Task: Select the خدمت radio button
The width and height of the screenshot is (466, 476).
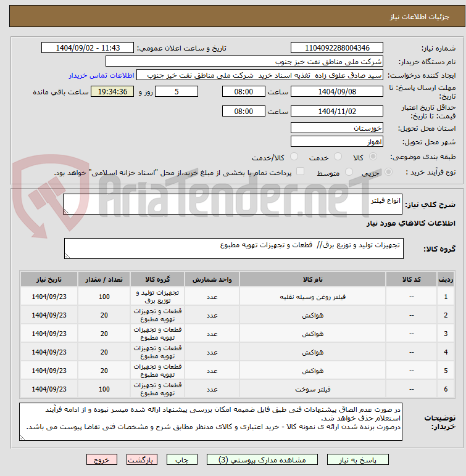Action: [x=338, y=157]
